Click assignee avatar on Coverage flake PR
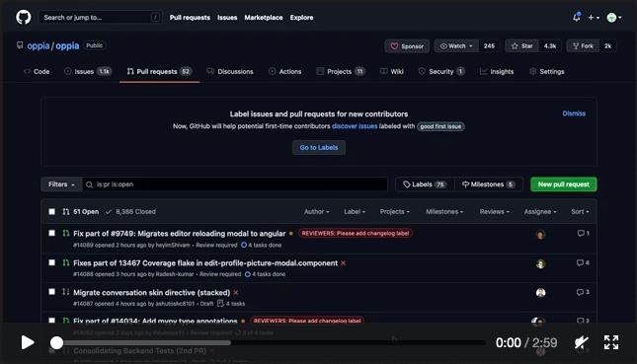Image resolution: width=637 pixels, height=364 pixels. (540, 263)
